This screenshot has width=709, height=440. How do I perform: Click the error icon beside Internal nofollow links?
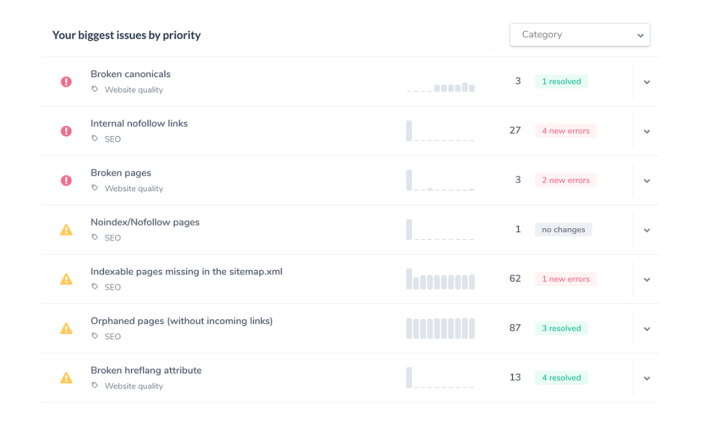click(x=66, y=131)
